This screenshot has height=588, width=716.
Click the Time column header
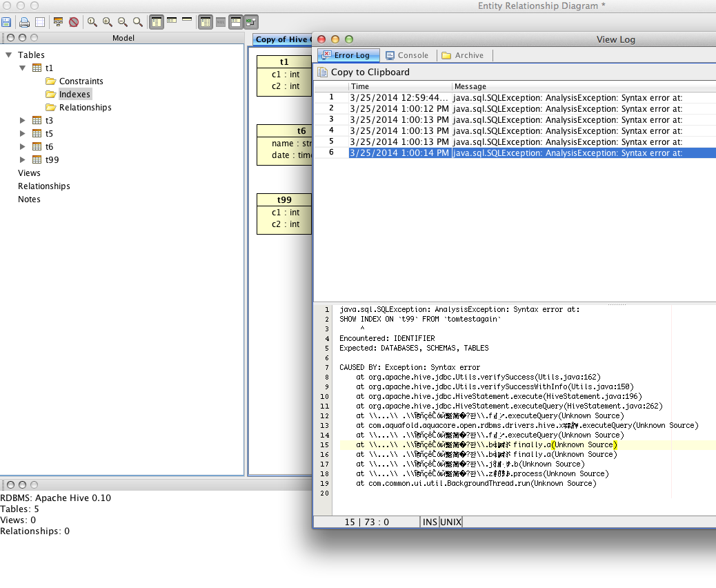pos(401,86)
